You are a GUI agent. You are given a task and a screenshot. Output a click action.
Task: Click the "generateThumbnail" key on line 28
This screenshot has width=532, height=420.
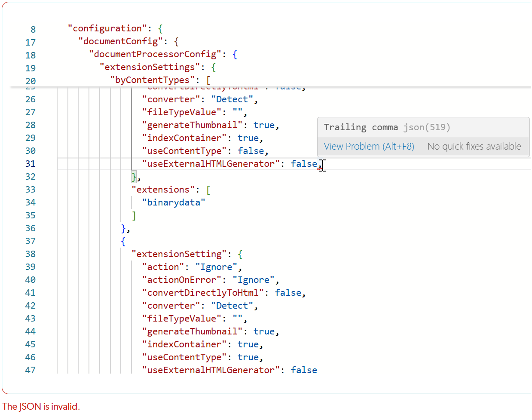[x=193, y=125]
